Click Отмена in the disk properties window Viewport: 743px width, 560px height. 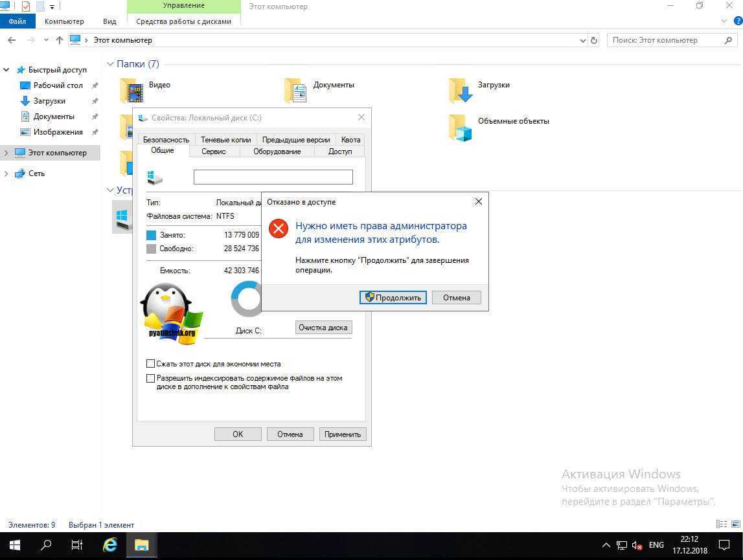click(290, 434)
